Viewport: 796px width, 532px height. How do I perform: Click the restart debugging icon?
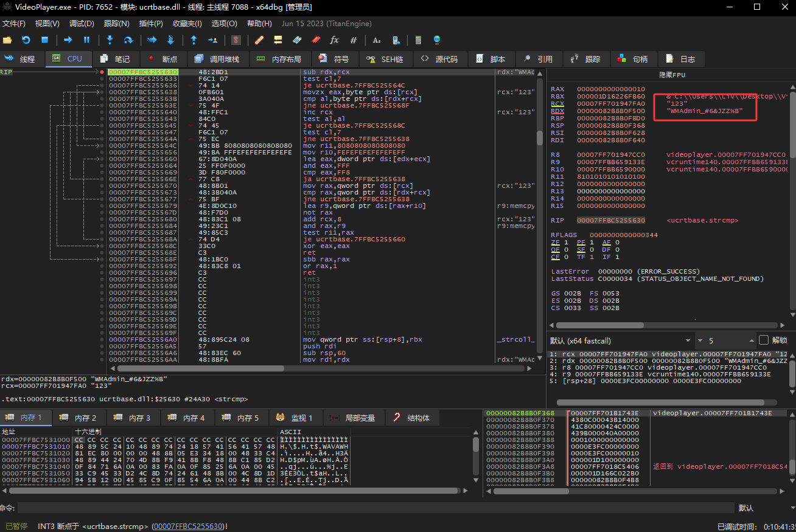click(26, 40)
